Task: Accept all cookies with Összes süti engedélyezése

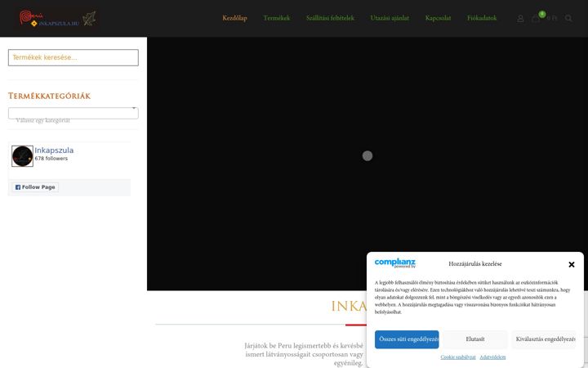Action: (407, 339)
